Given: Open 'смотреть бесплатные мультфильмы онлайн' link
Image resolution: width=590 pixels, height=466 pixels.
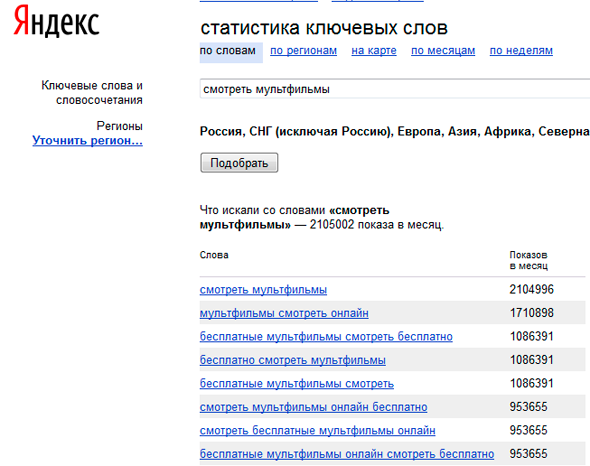Looking at the screenshot, I should 317,431.
